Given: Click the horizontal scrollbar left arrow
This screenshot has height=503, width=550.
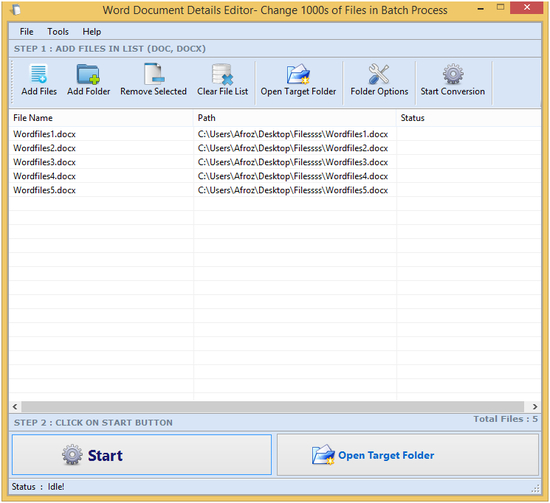Looking at the screenshot, I should tap(15, 407).
